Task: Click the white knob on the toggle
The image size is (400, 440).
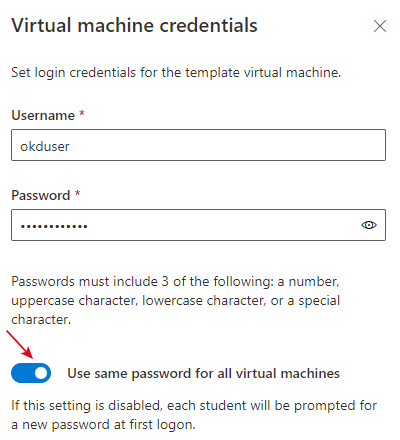Action: 41,373
